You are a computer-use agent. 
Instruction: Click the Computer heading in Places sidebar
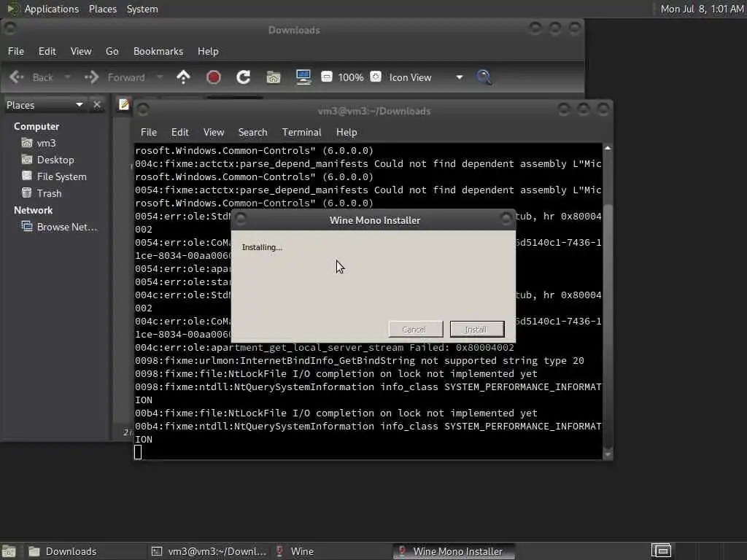[x=36, y=126]
